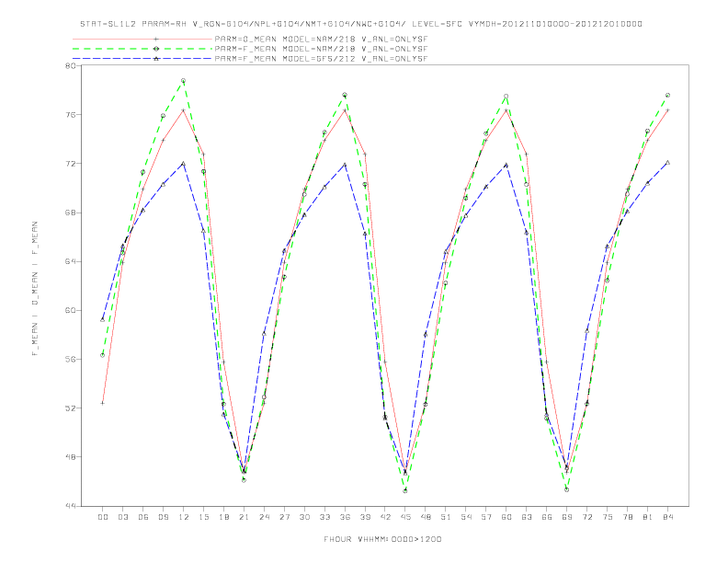Click the blue triangle data point at hour 12
728x563 pixels.
(184, 164)
